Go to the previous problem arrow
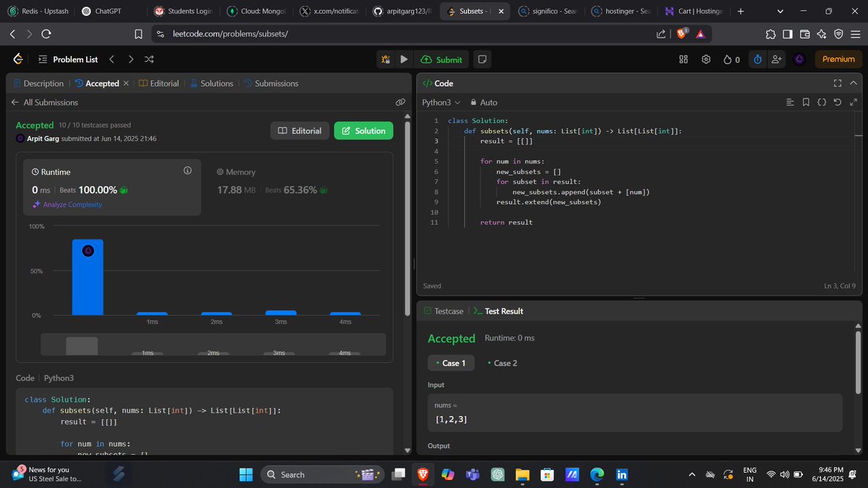This screenshot has height=488, width=868. (111, 59)
